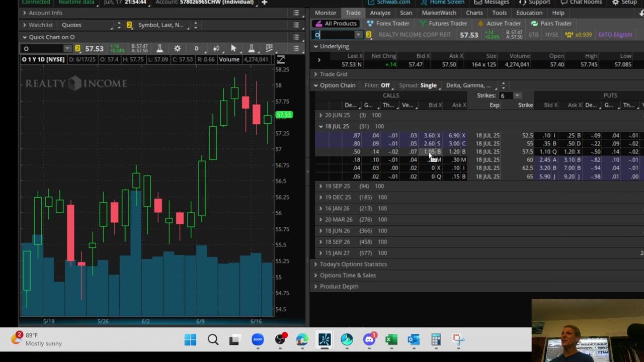Screen dimensions: 644x362
Task: Open the Account Info section hamburger menu
Action: [296, 13]
